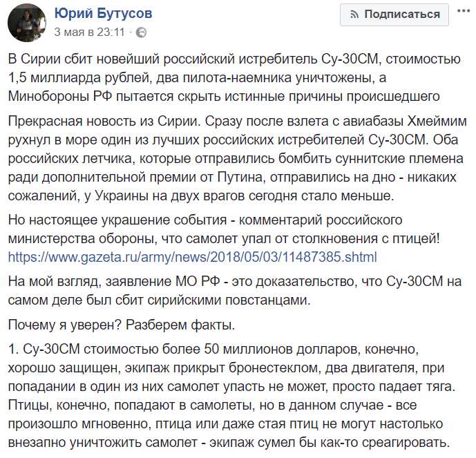Click the paragraph starting "В Сирии сбит"
This screenshot has height=458, width=476.
(x=234, y=77)
